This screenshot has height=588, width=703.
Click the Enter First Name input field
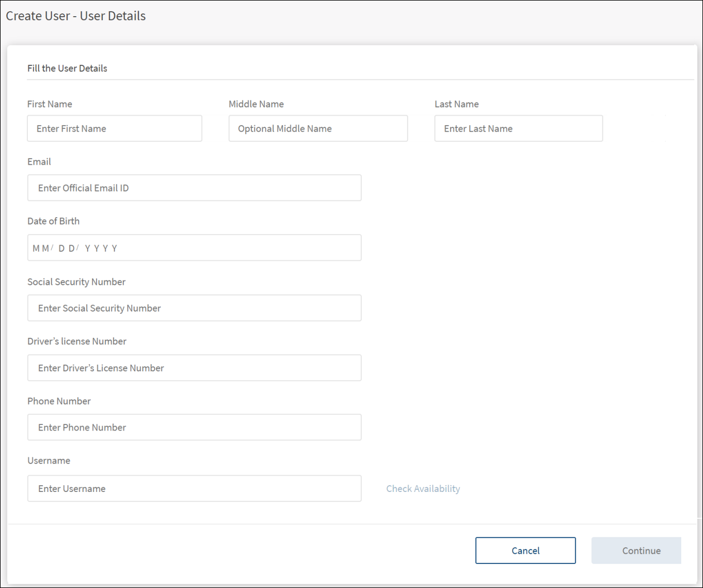pos(114,128)
